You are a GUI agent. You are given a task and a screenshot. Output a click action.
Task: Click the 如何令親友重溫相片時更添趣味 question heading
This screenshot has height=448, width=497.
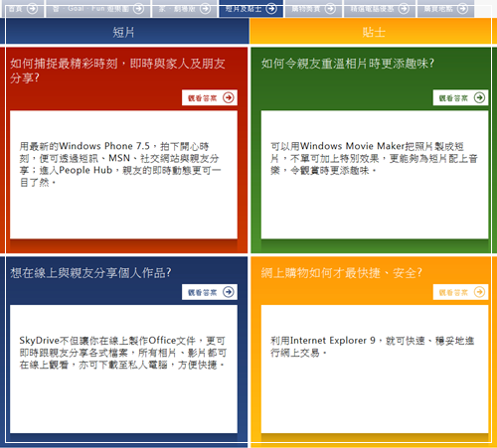click(x=348, y=64)
